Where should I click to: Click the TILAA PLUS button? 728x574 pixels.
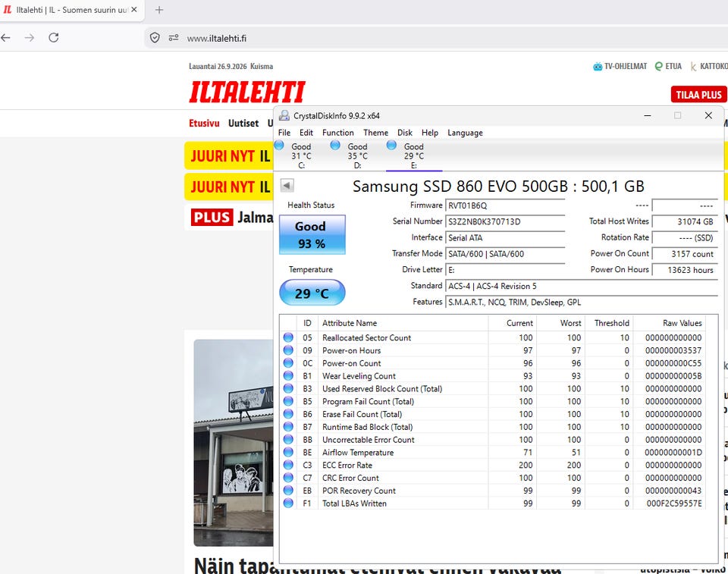click(x=698, y=95)
